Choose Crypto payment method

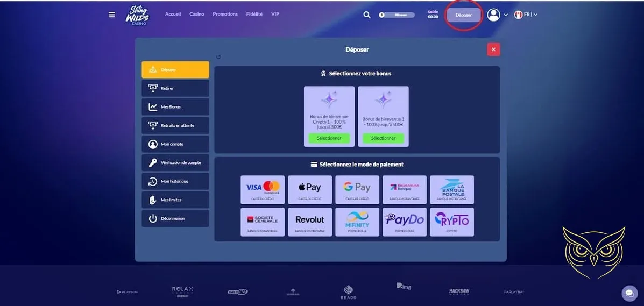(x=452, y=222)
